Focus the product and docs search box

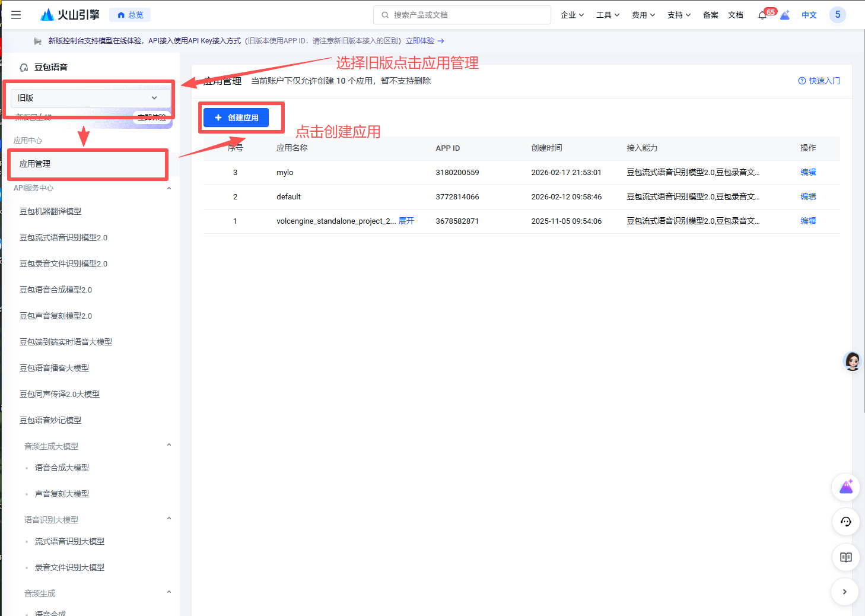[x=462, y=15]
